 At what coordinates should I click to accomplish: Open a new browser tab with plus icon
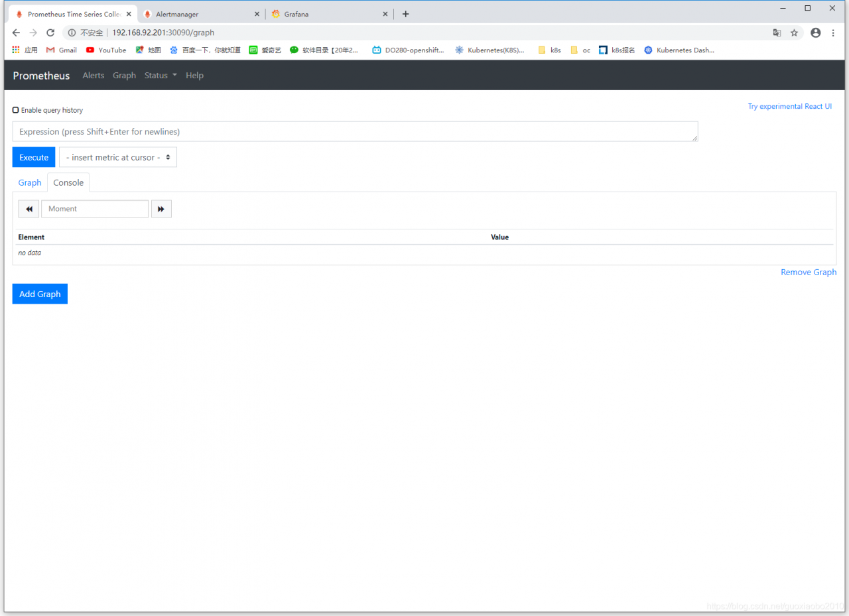click(406, 14)
